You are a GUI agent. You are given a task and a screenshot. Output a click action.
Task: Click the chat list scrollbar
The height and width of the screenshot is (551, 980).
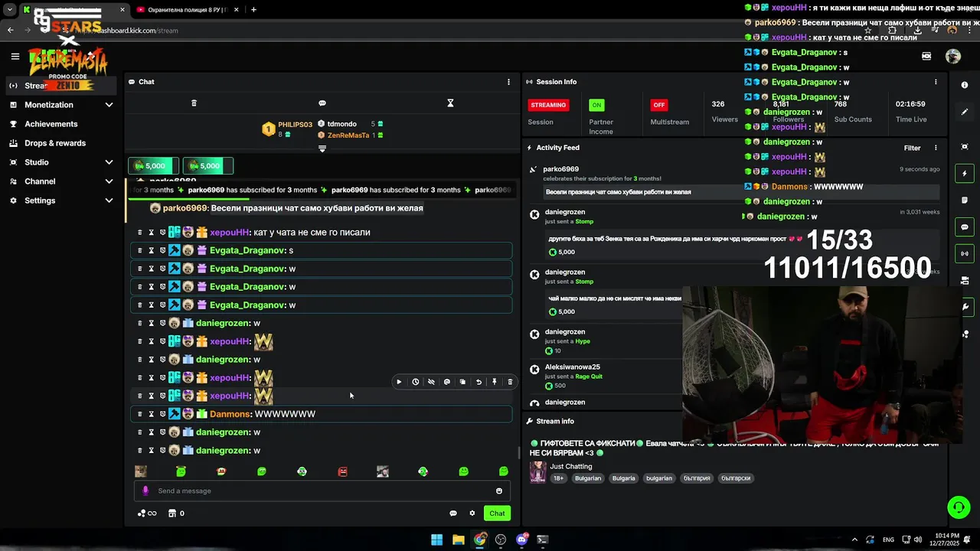tap(518, 453)
